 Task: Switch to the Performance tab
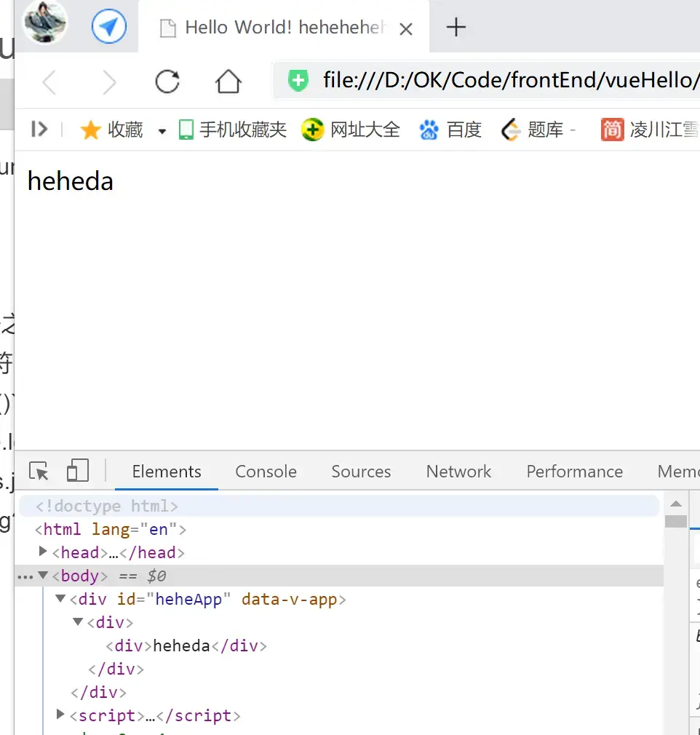pyautogui.click(x=574, y=472)
